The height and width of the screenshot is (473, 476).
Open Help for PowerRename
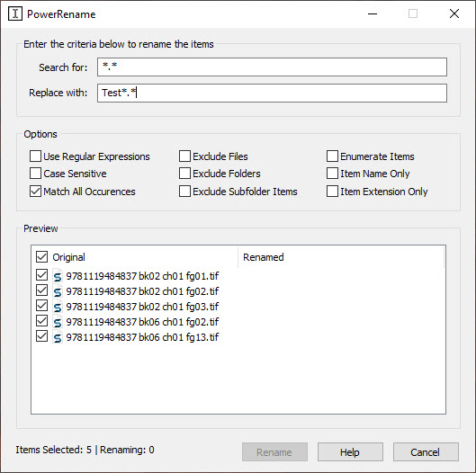pos(350,452)
